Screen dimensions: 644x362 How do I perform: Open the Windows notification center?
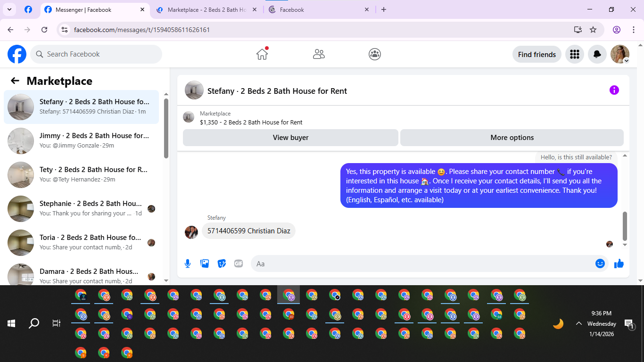[x=629, y=323]
